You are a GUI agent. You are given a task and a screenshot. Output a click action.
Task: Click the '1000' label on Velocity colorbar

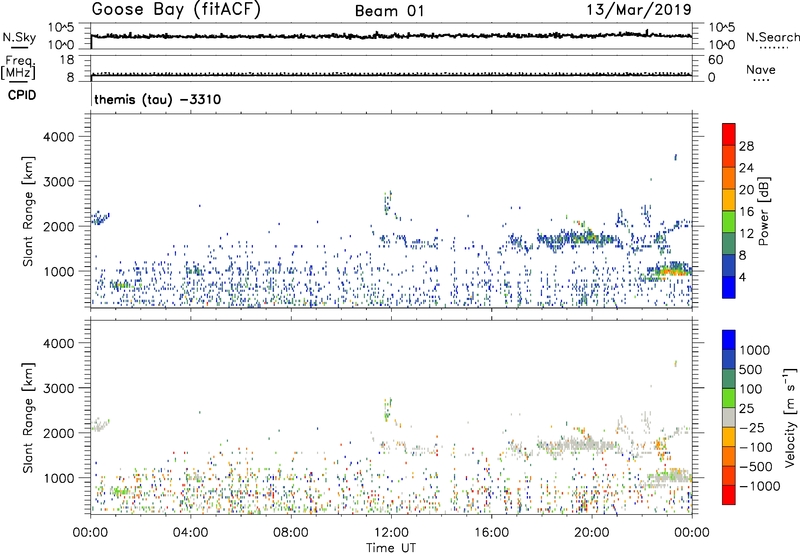click(754, 350)
